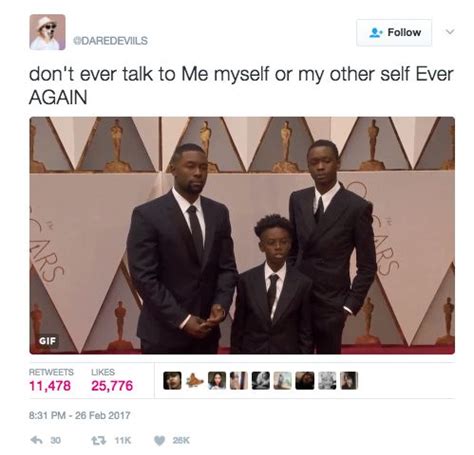Open fourth liker avatar thumbnail

(x=239, y=381)
